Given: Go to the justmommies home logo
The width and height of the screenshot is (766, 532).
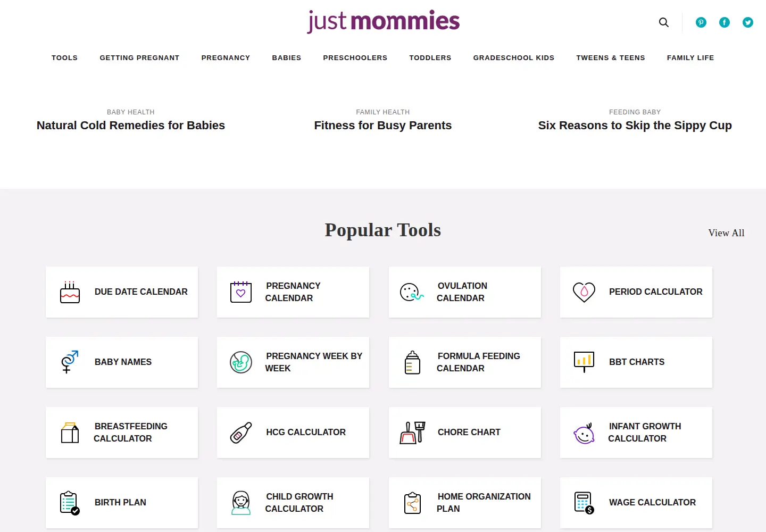Looking at the screenshot, I should pos(383,21).
